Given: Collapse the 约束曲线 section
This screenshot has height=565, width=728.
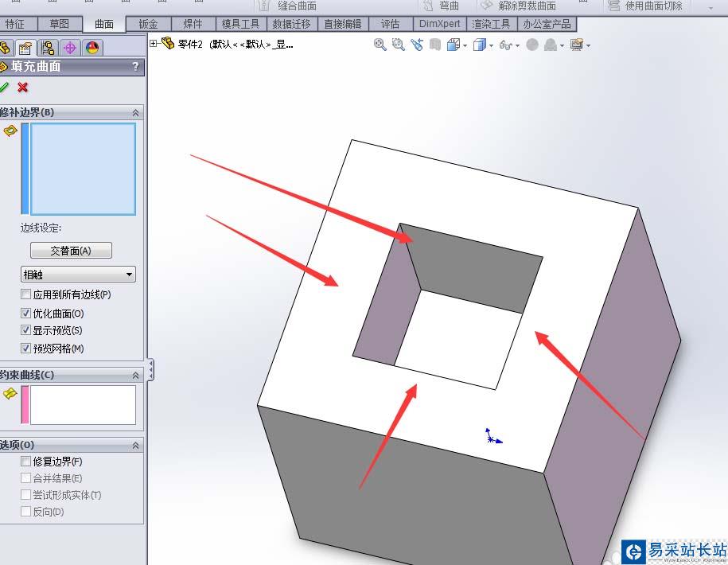Looking at the screenshot, I should tap(135, 375).
